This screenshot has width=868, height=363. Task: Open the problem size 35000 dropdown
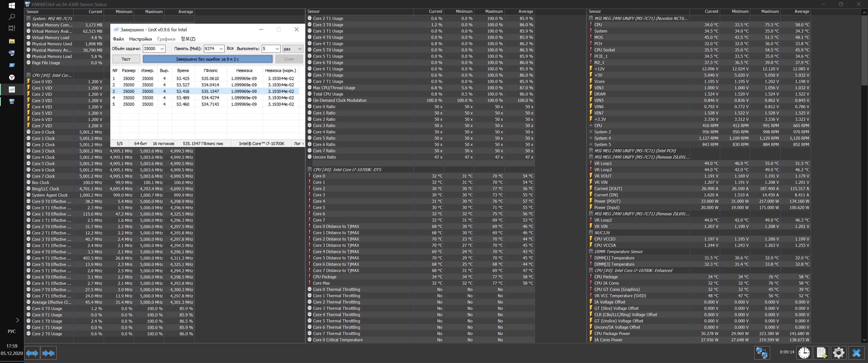pos(162,49)
